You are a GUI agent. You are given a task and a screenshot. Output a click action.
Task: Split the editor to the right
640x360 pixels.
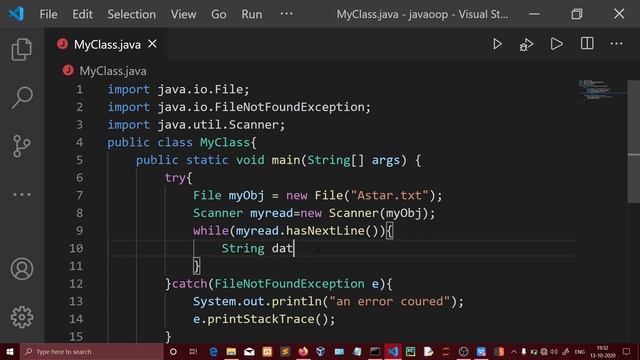(587, 43)
